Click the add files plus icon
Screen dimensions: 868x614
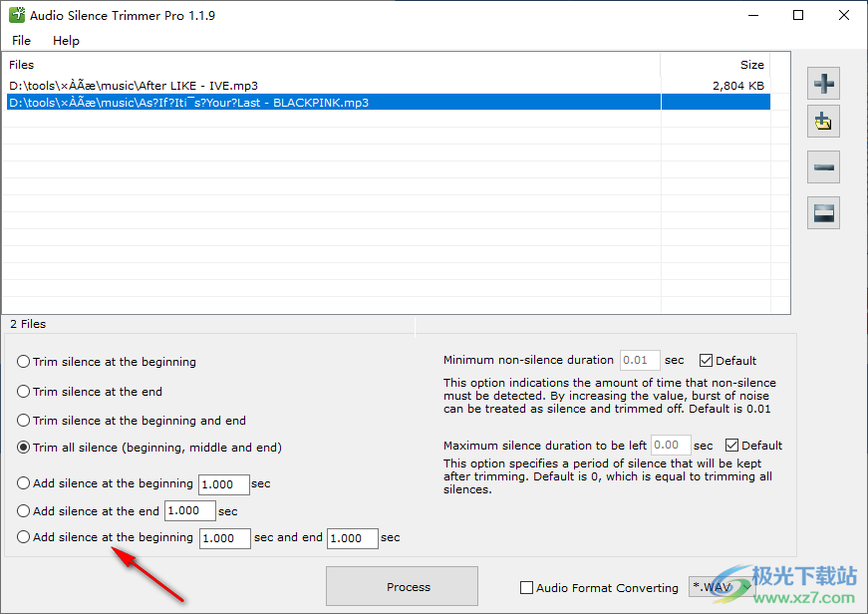pyautogui.click(x=824, y=84)
